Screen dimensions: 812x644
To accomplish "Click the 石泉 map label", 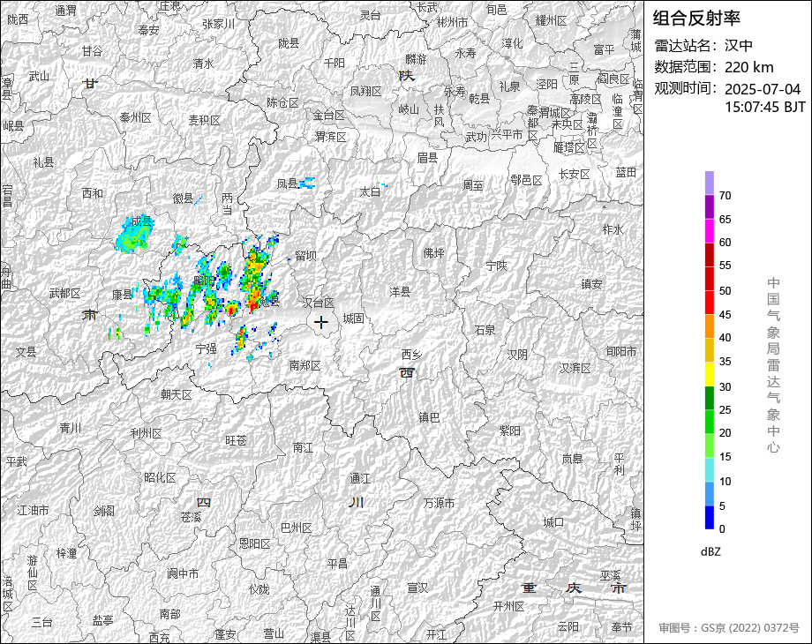I will 485,330.
